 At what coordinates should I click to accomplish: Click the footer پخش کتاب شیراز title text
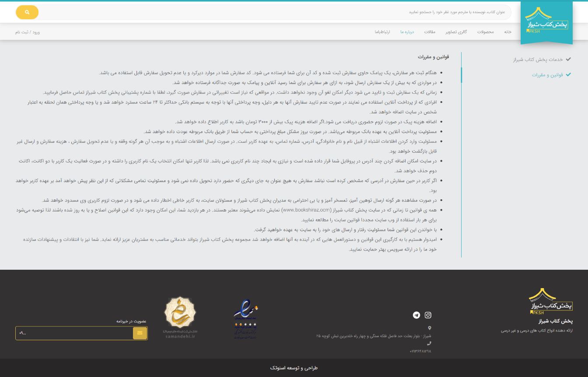(556, 321)
